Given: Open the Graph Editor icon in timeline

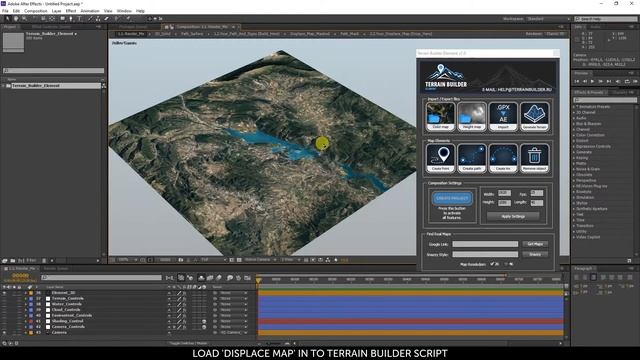Looking at the screenshot, I should click(247, 278).
